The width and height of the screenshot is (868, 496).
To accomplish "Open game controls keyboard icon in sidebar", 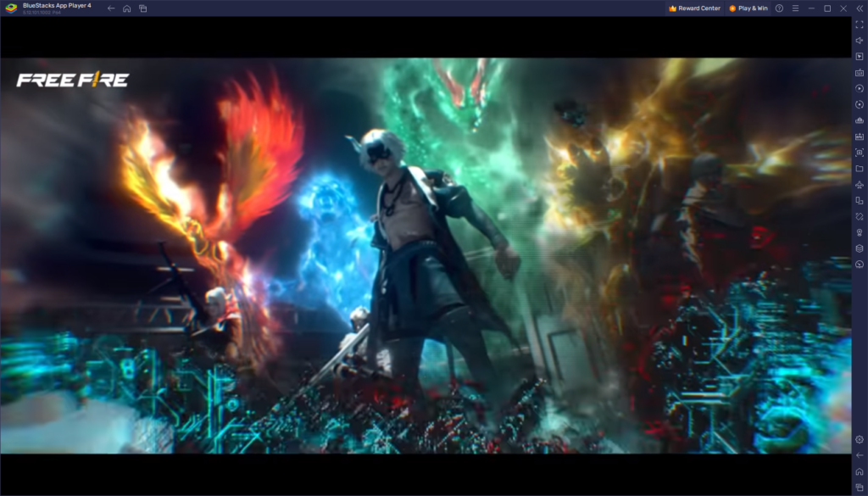I will [x=859, y=73].
